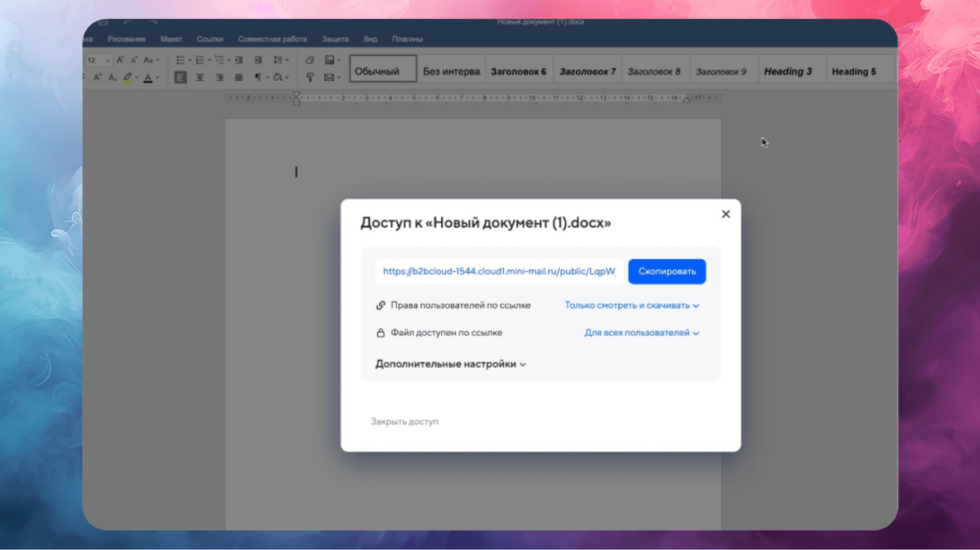
Task: Click the increase indent icon
Action: point(258,60)
